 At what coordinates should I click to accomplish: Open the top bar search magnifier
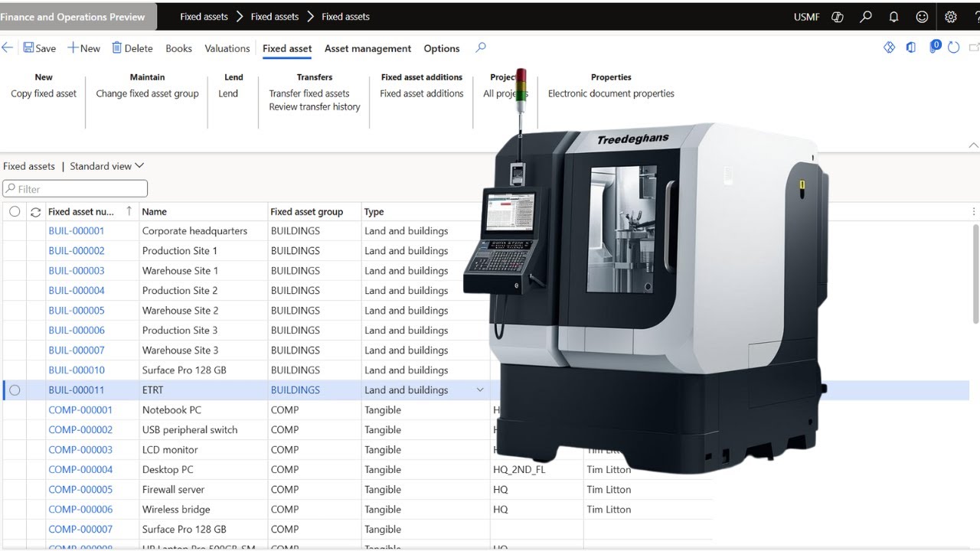[866, 16]
